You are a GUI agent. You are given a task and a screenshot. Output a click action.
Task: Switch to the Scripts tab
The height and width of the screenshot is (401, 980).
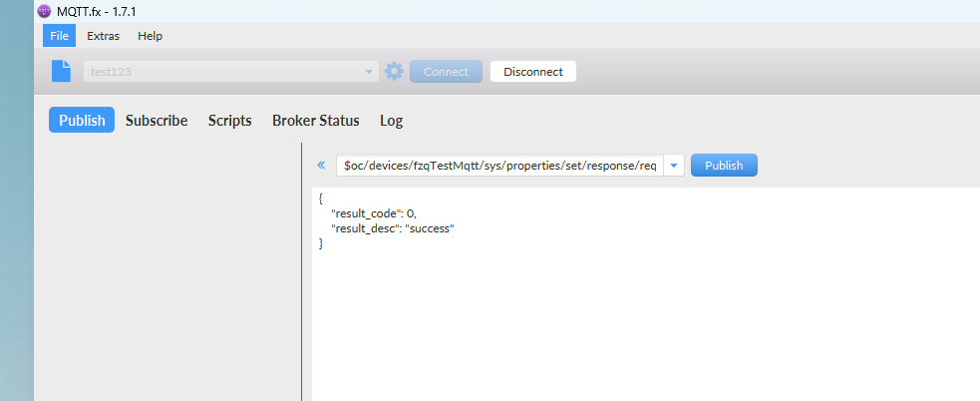click(x=230, y=121)
